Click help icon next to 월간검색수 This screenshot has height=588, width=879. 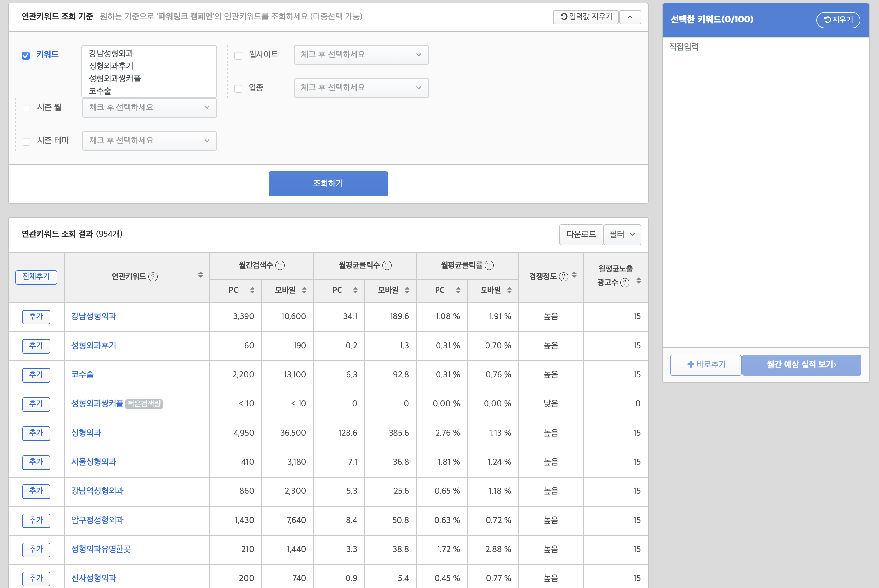[280, 266]
